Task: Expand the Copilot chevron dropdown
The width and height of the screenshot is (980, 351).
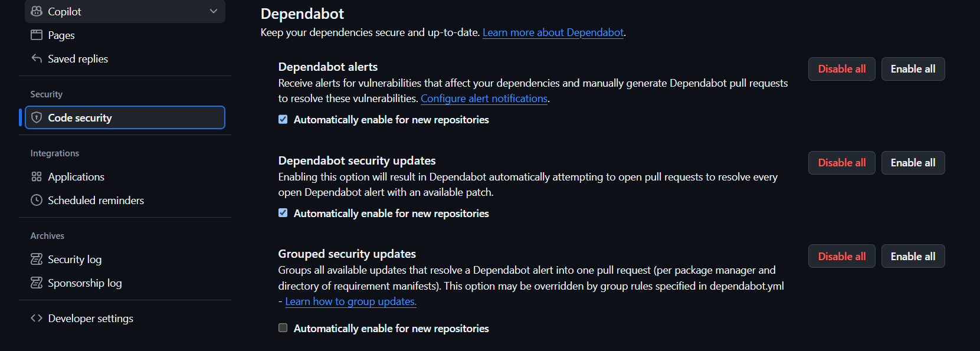Action: (214, 11)
